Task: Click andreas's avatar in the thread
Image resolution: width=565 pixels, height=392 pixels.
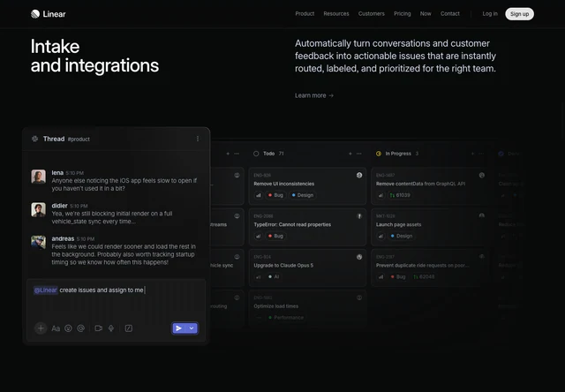Action: click(39, 243)
